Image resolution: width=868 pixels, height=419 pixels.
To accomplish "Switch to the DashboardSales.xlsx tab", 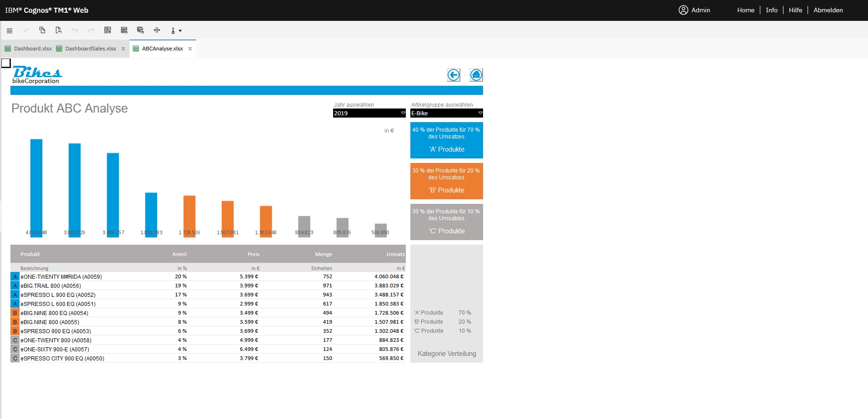I will pos(90,49).
